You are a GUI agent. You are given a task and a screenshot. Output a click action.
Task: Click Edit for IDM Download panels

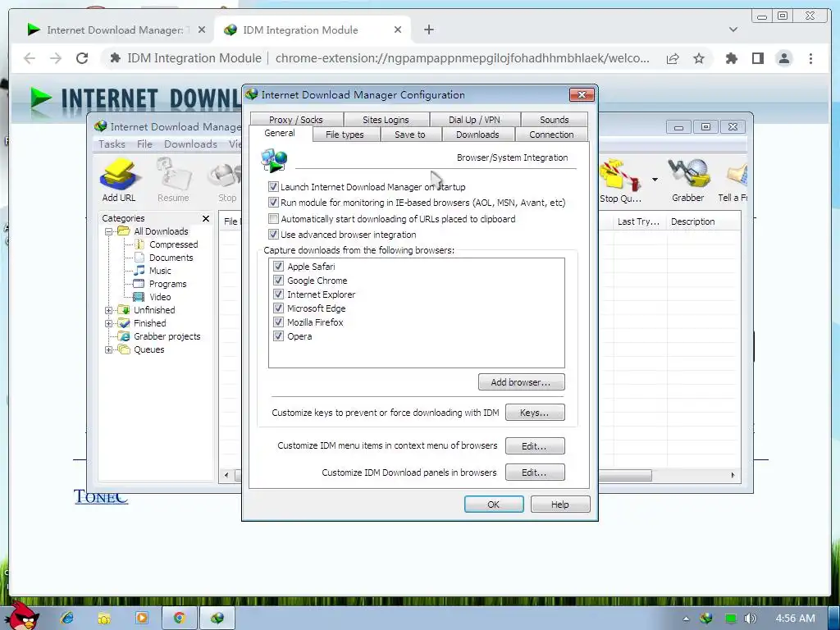click(535, 472)
